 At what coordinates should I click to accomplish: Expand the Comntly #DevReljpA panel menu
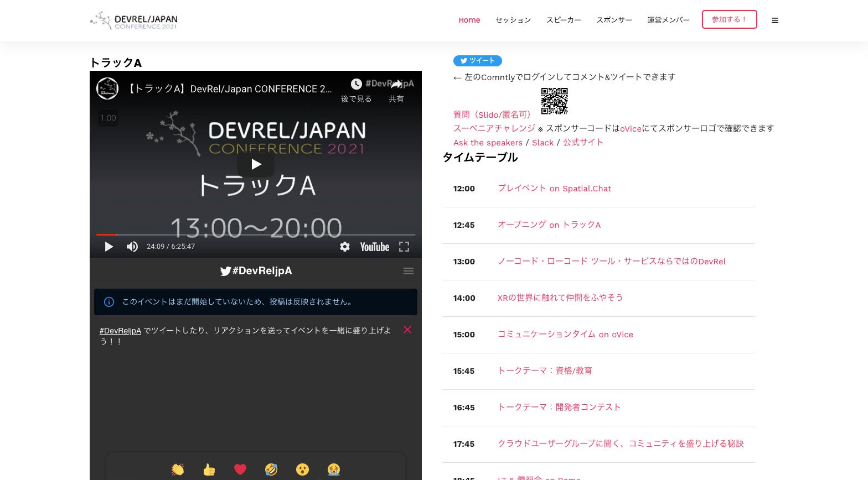409,271
